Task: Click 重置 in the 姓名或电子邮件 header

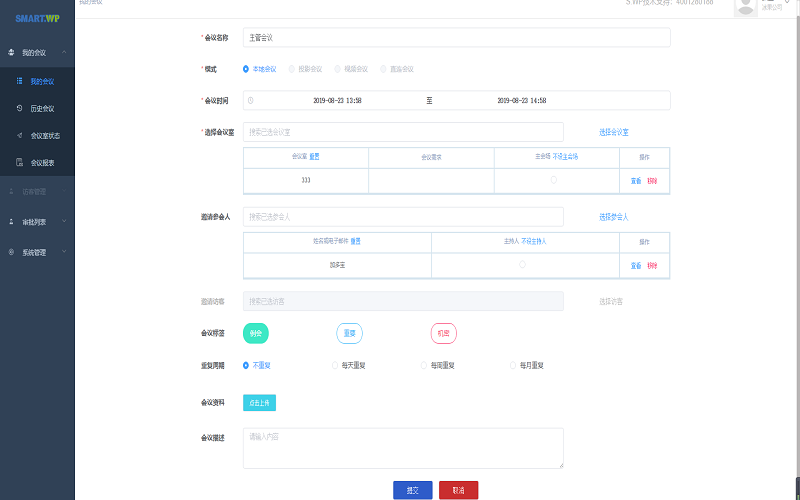Action: click(x=356, y=241)
